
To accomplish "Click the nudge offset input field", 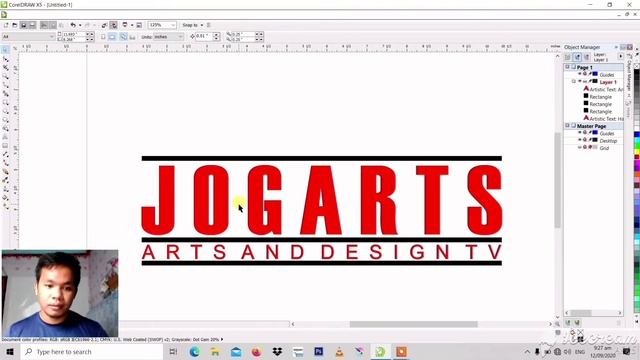I will tap(203, 37).
